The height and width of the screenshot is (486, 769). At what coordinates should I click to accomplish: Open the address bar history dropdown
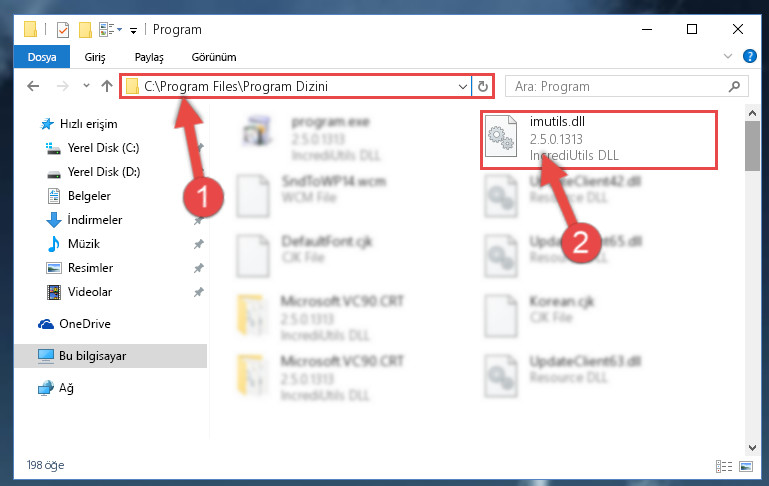tap(462, 87)
